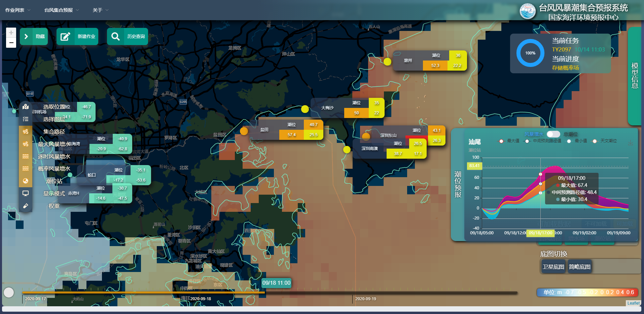Screen dimensions: 644x314
Task: Click the 09/18 11:00 time tooltip
Action: pyautogui.click(x=276, y=283)
